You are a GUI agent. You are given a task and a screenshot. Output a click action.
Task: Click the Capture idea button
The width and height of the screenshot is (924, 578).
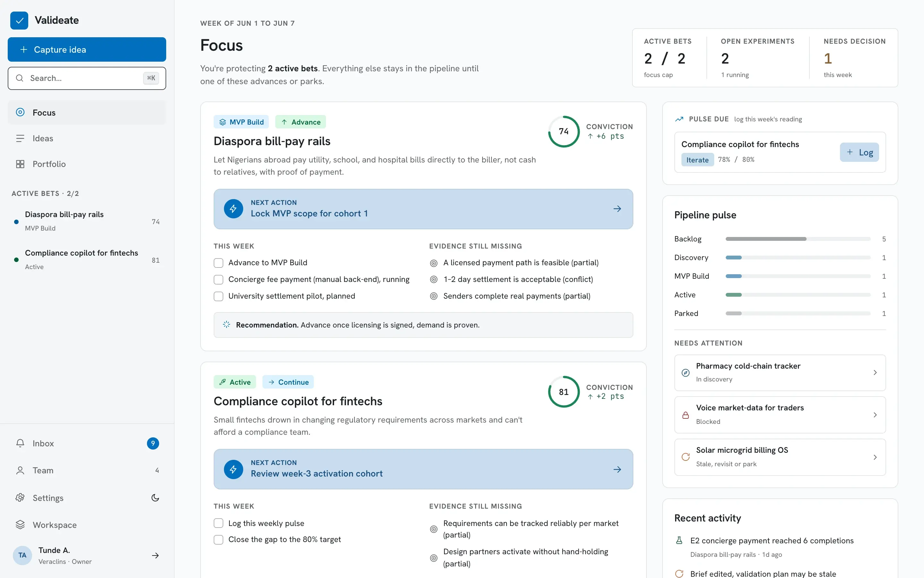point(87,49)
